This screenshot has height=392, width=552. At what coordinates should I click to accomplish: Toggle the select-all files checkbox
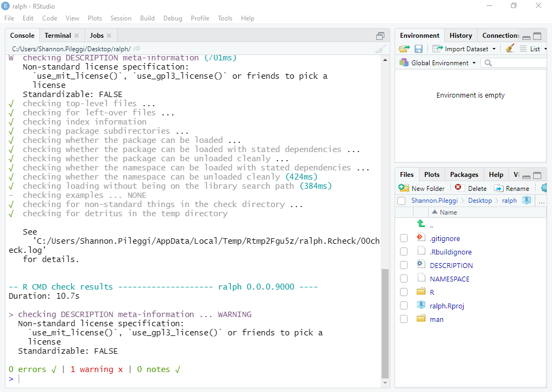[401, 201]
